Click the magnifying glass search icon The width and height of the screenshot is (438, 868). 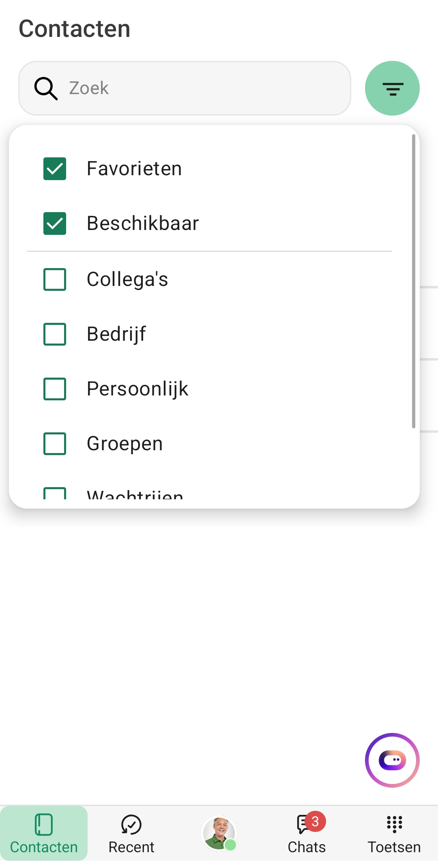(45, 88)
